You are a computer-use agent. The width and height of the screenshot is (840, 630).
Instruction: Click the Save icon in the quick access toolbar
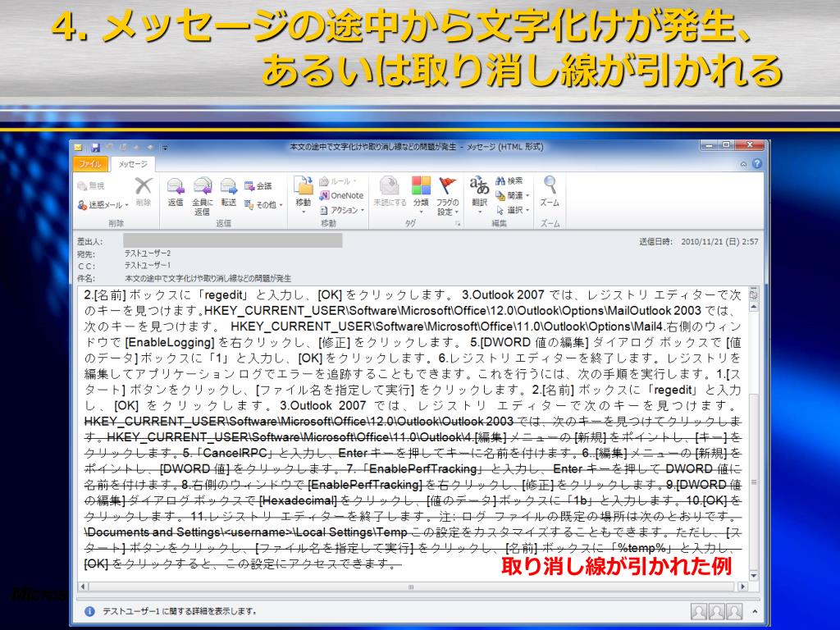coord(95,147)
